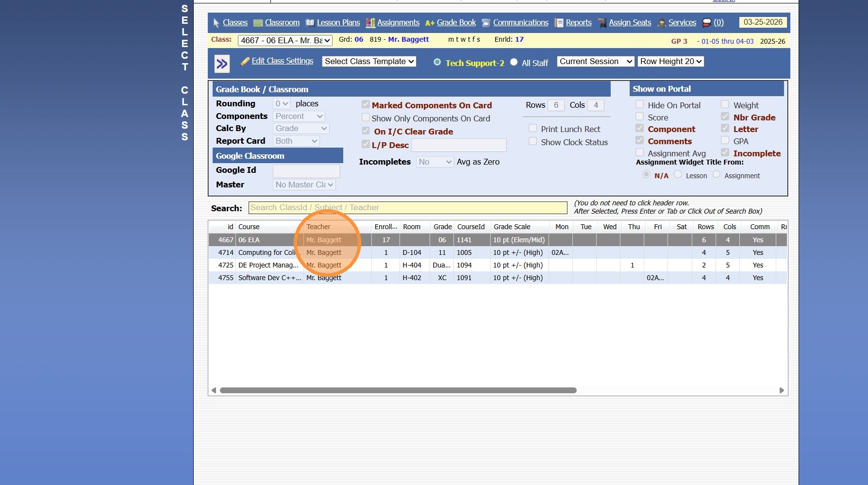The image size is (868, 485).
Task: Open the Select Class Template dropdown
Action: pos(369,61)
